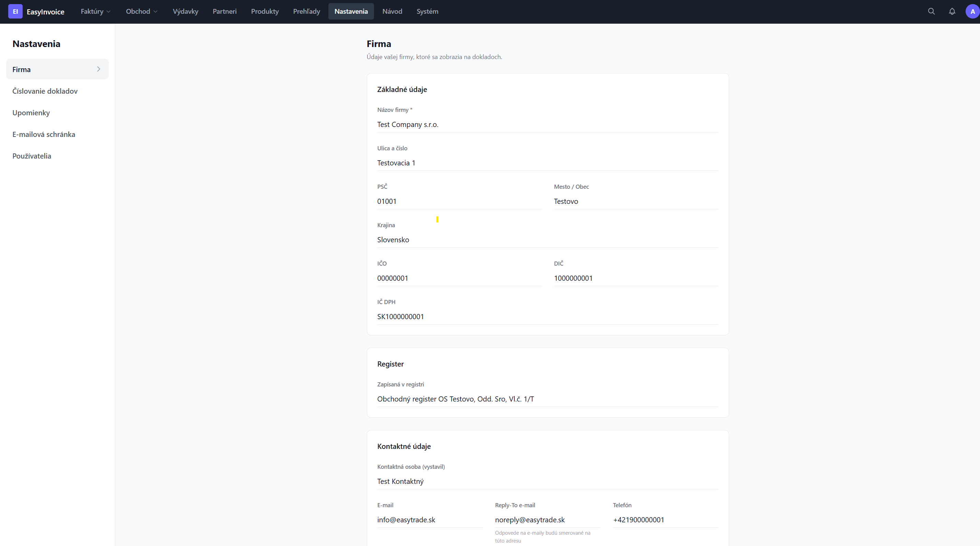This screenshot has height=546, width=980.
Task: Open Číslovanie dokladov settings
Action: point(45,91)
